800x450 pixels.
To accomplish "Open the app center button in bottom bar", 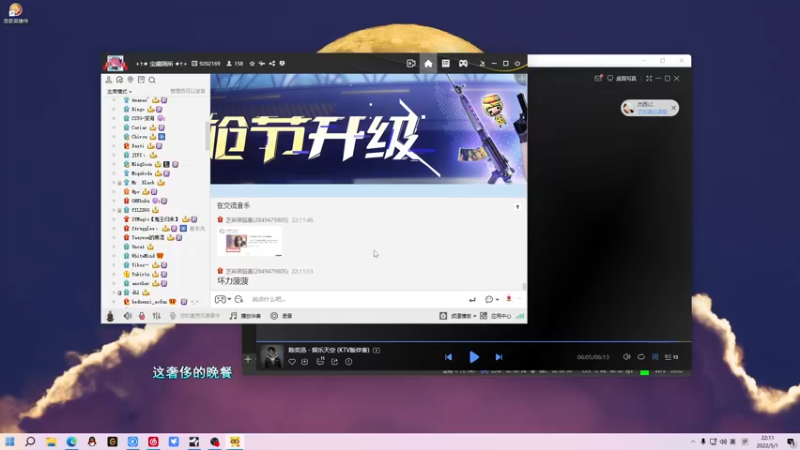I will point(495,316).
